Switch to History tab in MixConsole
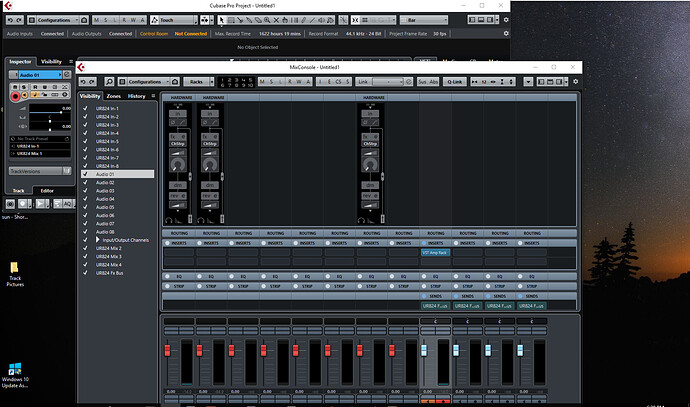 pos(136,96)
